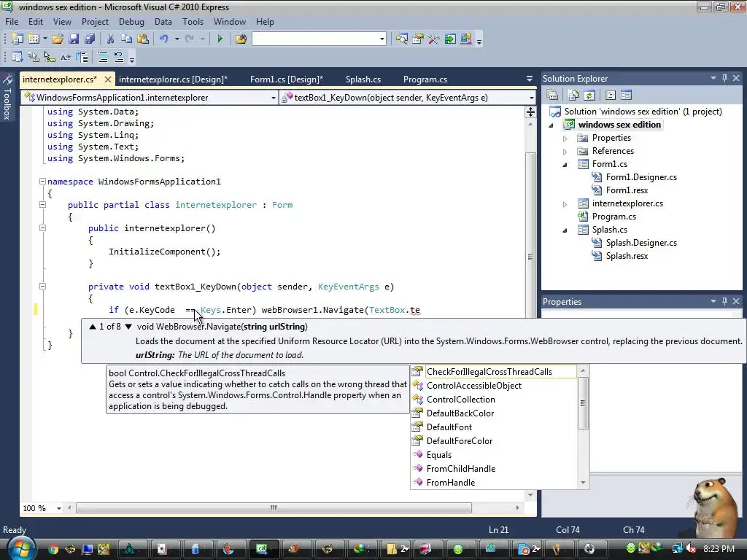Close the internetexplorer.cs tab
Screen dimensions: 747x560
click(x=108, y=79)
